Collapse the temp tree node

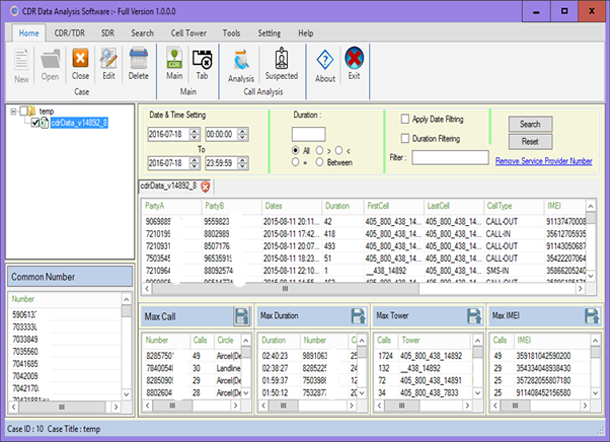click(x=15, y=110)
